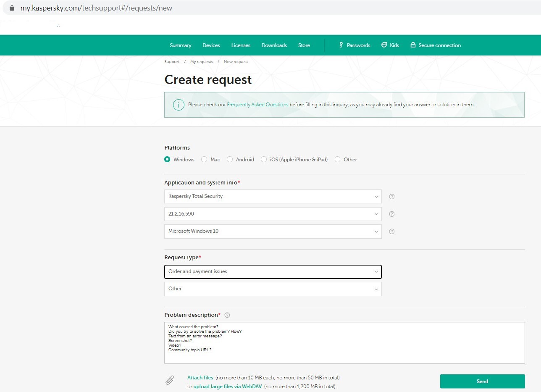This screenshot has height=392, width=541.
Task: Click the green Send button
Action: pos(483,381)
